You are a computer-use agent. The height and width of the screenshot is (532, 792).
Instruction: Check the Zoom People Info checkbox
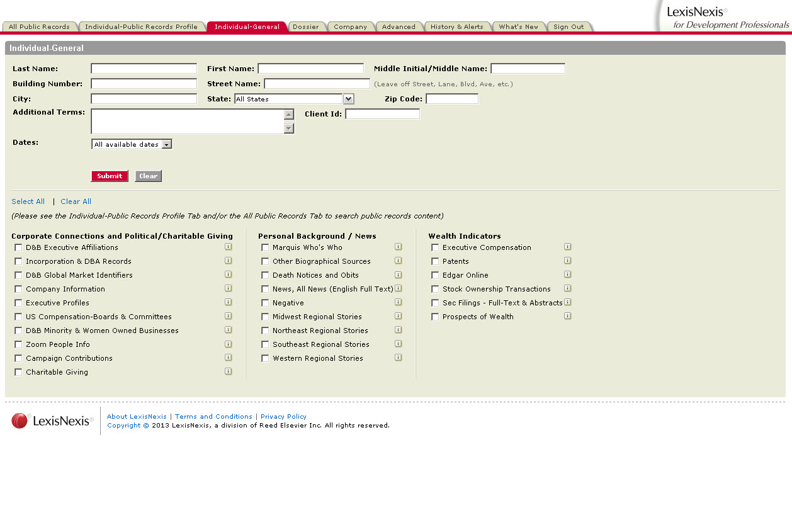point(18,344)
